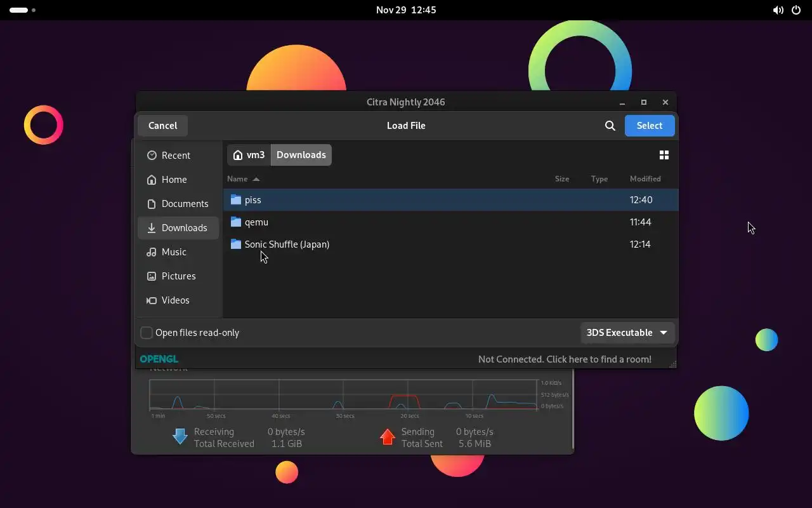Click the Sonic Shuffle (Japan) folder icon
The image size is (812, 508).
(236, 244)
